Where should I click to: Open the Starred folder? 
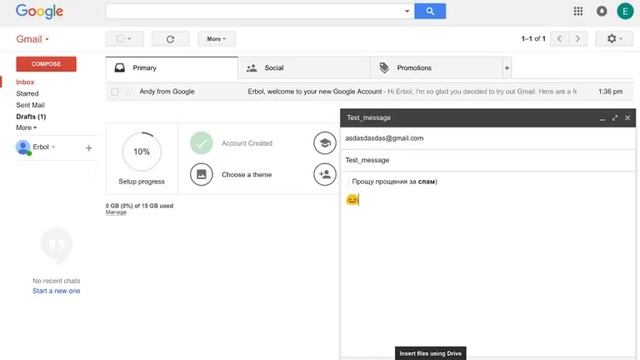[27, 93]
